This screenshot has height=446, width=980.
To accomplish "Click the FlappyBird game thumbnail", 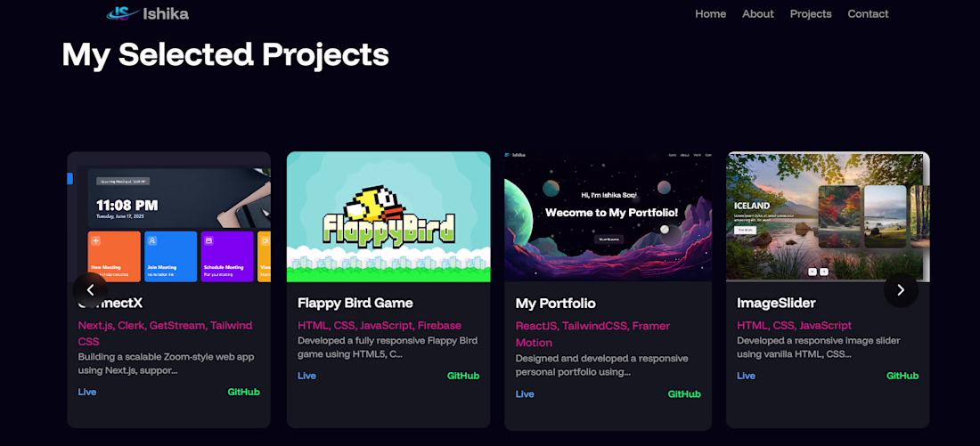I will (388, 216).
